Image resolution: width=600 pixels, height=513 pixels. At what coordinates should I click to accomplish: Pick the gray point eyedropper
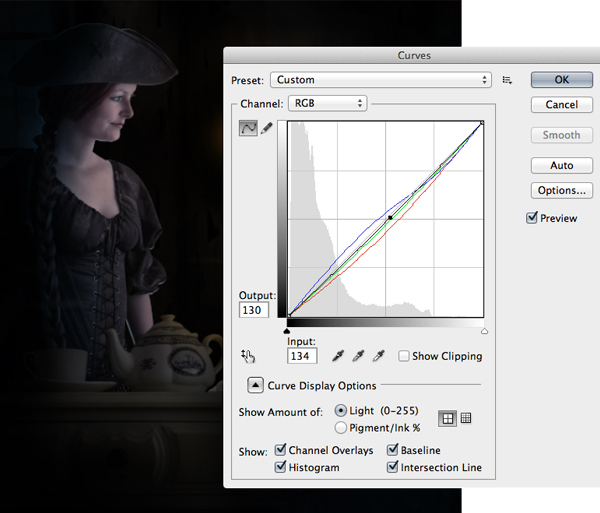click(358, 356)
